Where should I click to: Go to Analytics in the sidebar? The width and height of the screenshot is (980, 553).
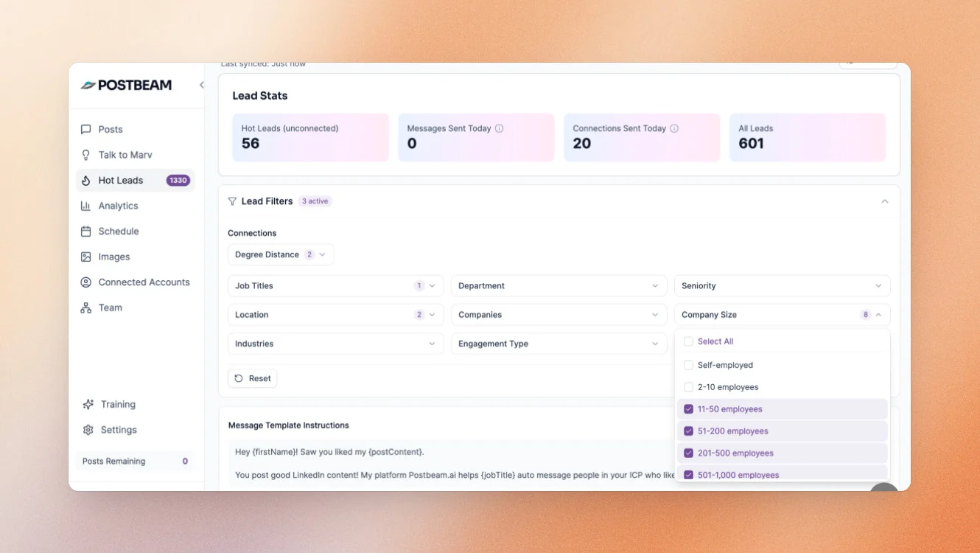click(136, 206)
